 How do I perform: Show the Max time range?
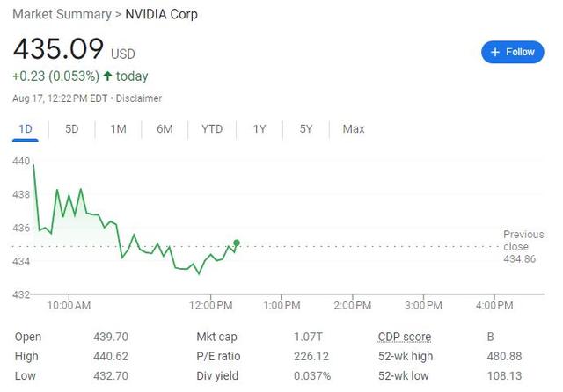click(x=354, y=129)
